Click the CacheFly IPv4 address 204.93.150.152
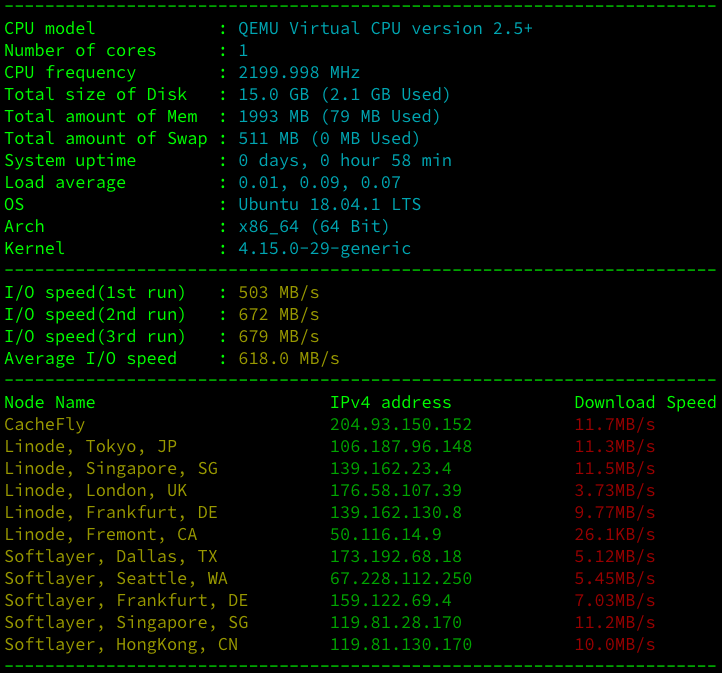 pos(401,424)
